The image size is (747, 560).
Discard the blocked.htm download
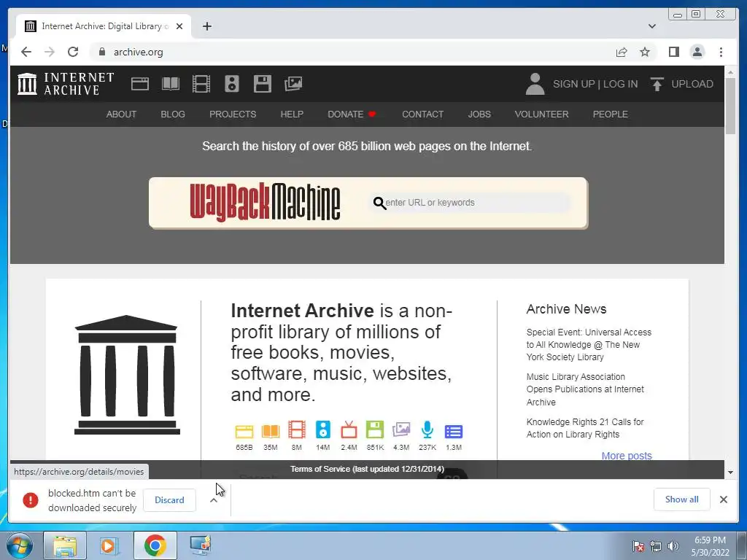point(169,500)
